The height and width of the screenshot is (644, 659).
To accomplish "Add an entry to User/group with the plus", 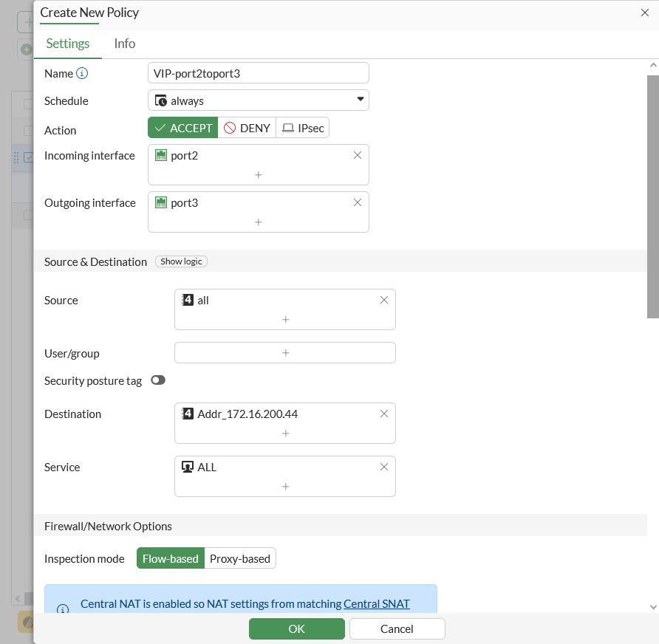I will click(x=284, y=352).
